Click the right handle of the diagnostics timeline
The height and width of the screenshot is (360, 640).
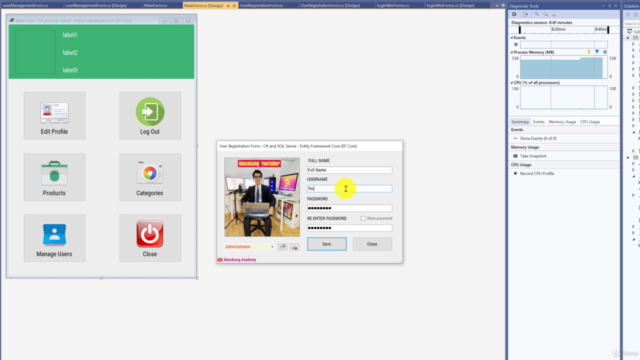608,30
